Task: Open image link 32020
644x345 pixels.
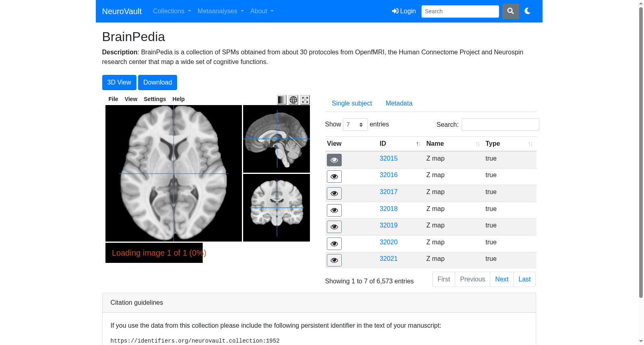Action: click(388, 242)
